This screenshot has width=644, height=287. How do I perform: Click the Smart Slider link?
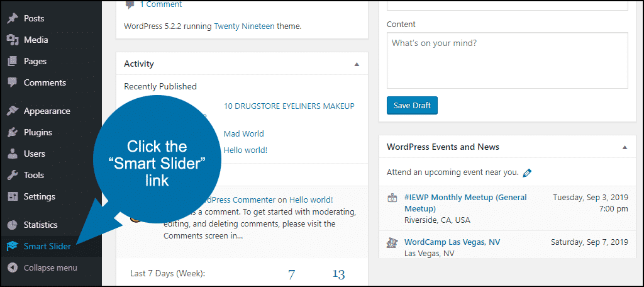pos(47,246)
